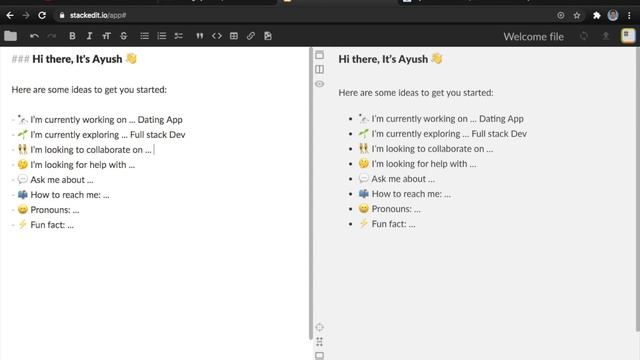Toggle focus mode icon
Image resolution: width=640 pixels, height=360 pixels.
coord(320,342)
